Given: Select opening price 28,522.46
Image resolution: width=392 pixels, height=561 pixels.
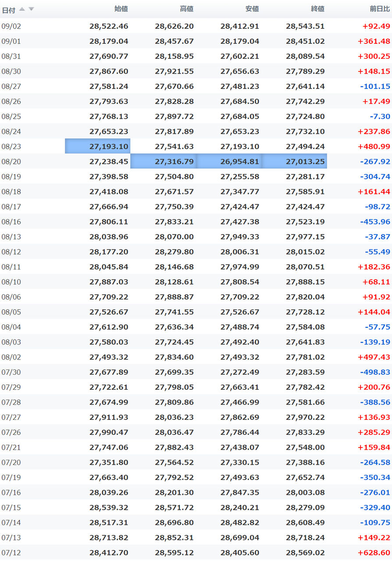Looking at the screenshot, I should pyautogui.click(x=109, y=26).
